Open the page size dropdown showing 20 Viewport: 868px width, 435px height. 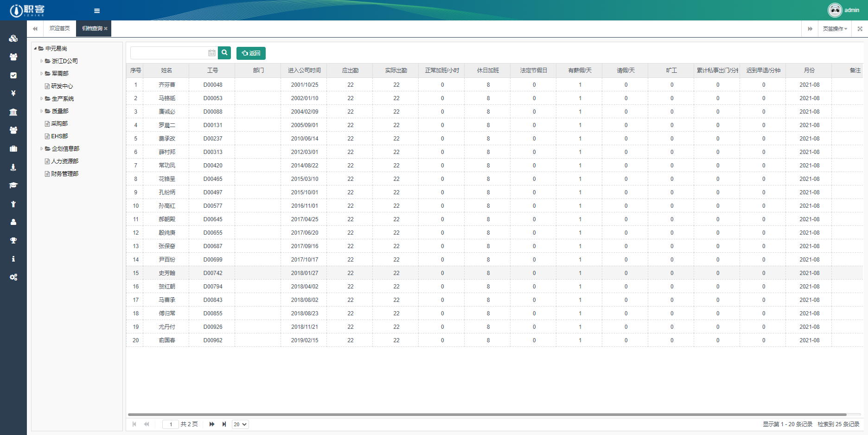coord(240,424)
